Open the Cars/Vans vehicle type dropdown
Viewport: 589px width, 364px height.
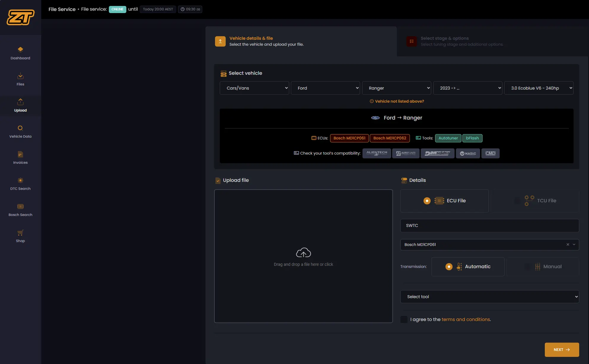pos(254,88)
